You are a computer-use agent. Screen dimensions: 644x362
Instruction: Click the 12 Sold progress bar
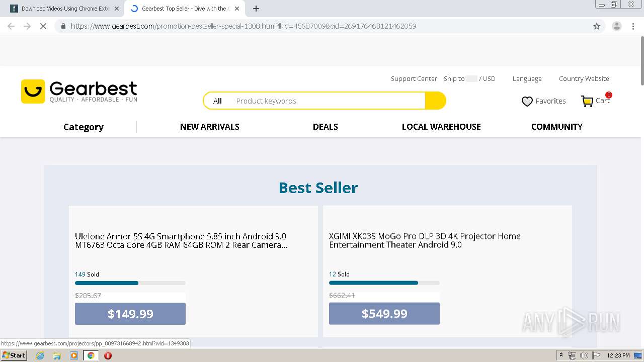coord(384,283)
